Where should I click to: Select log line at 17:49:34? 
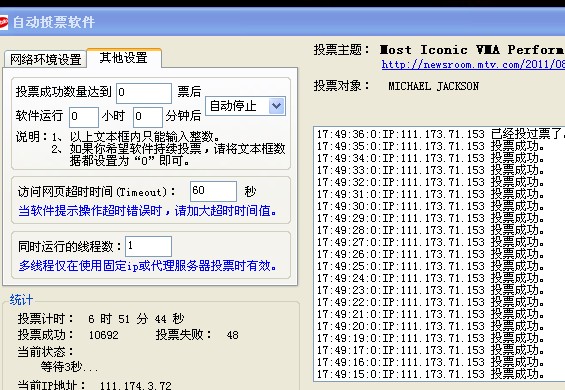coord(431,158)
